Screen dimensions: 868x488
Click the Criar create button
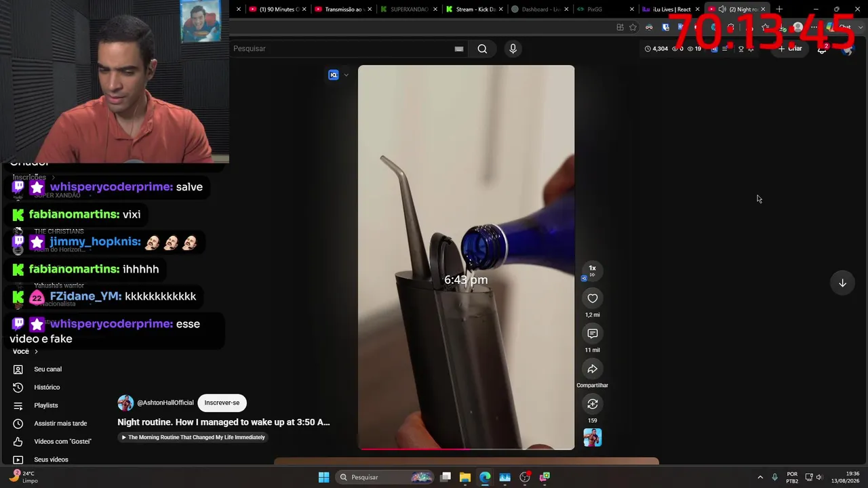[x=790, y=49]
